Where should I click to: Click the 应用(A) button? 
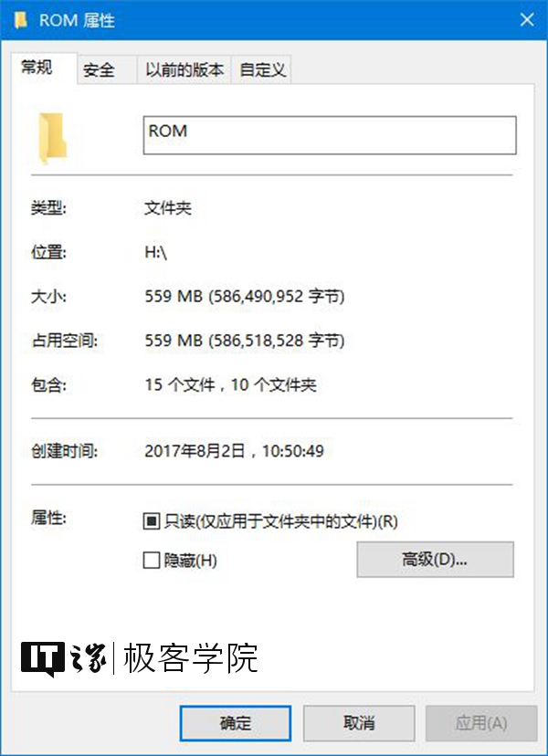[481, 723]
